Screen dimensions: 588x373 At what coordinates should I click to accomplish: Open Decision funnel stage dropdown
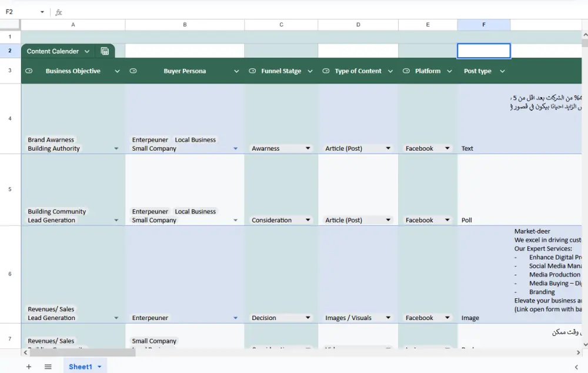click(308, 318)
